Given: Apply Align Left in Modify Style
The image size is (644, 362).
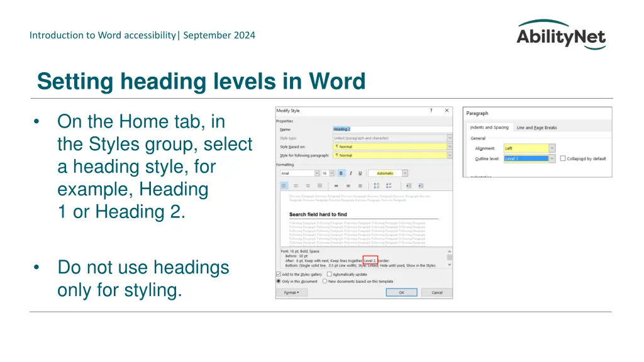Looking at the screenshot, I should 284,186.
